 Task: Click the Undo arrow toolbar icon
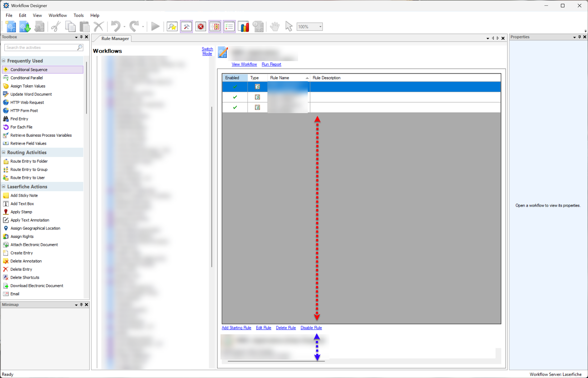(116, 27)
